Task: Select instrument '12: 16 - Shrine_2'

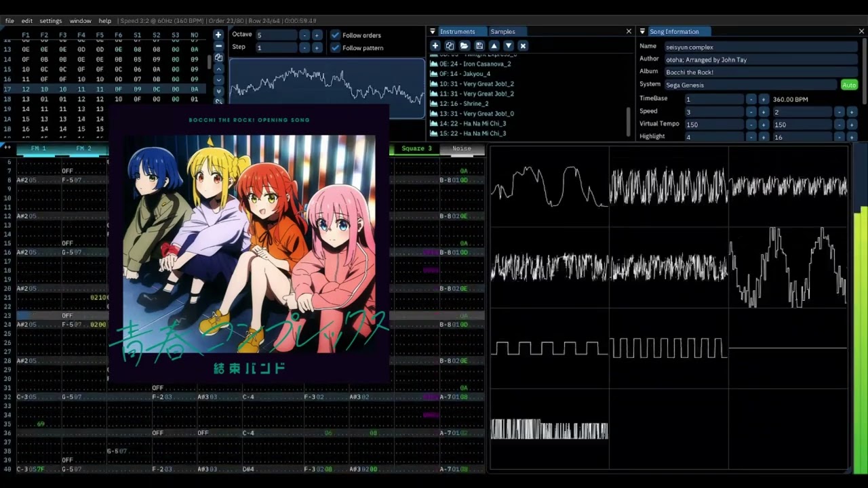Action: tap(459, 104)
